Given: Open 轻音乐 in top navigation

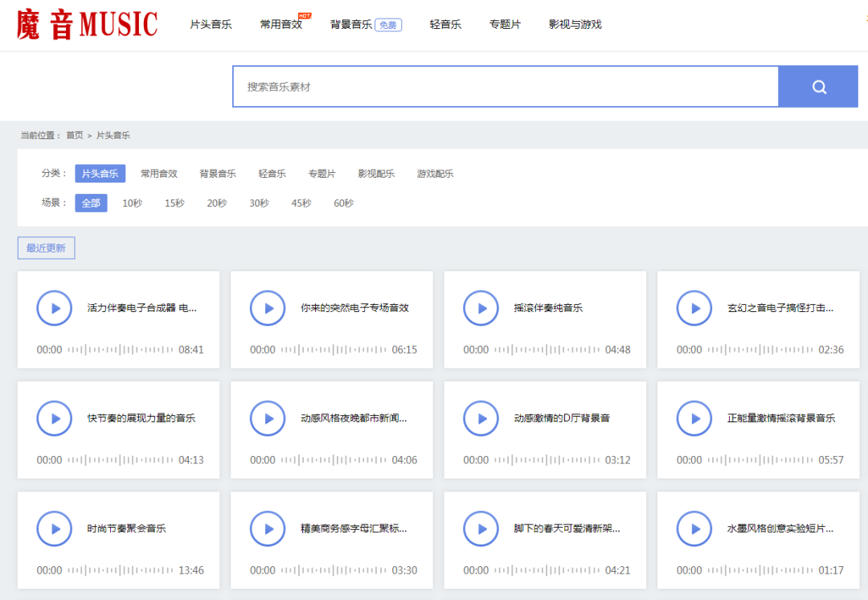Looking at the screenshot, I should click(x=445, y=24).
